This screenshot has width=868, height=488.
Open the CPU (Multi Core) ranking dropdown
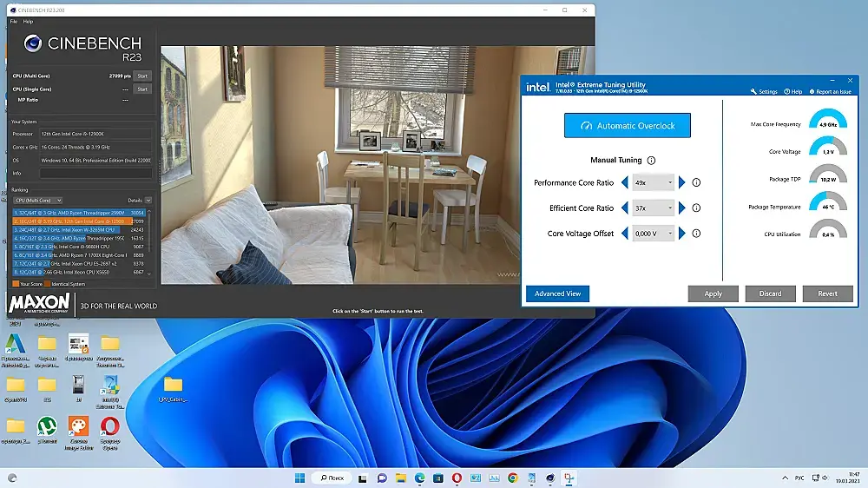37,200
